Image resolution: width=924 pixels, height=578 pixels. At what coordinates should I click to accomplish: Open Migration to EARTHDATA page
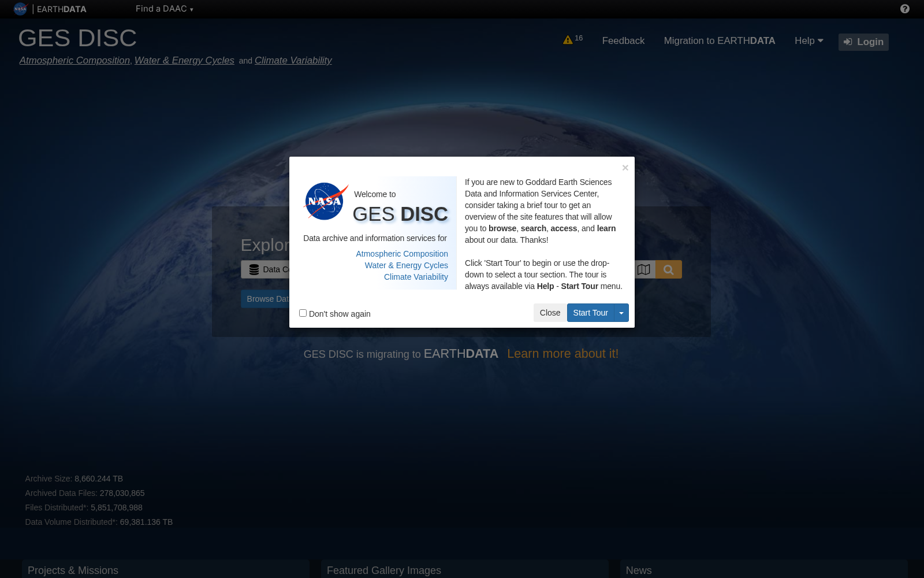click(x=720, y=40)
